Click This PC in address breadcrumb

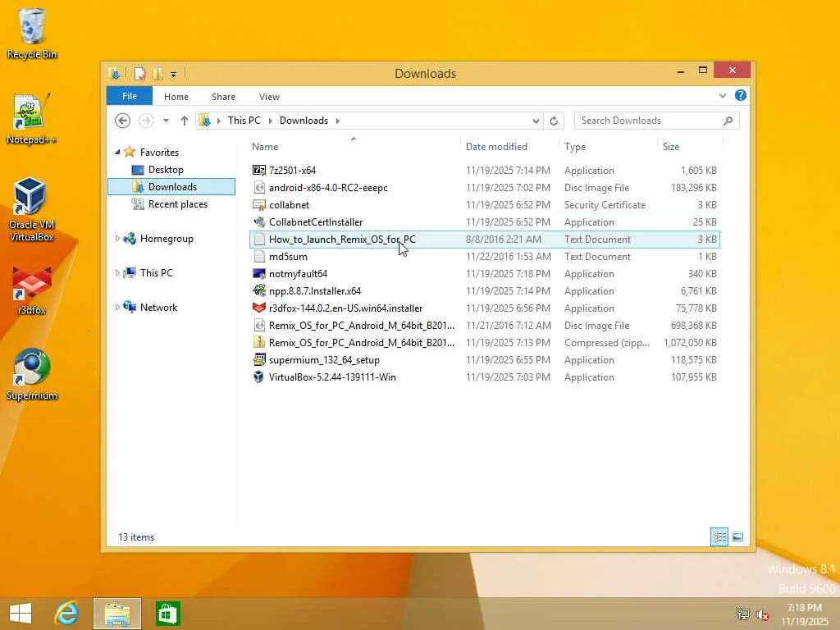coord(244,121)
